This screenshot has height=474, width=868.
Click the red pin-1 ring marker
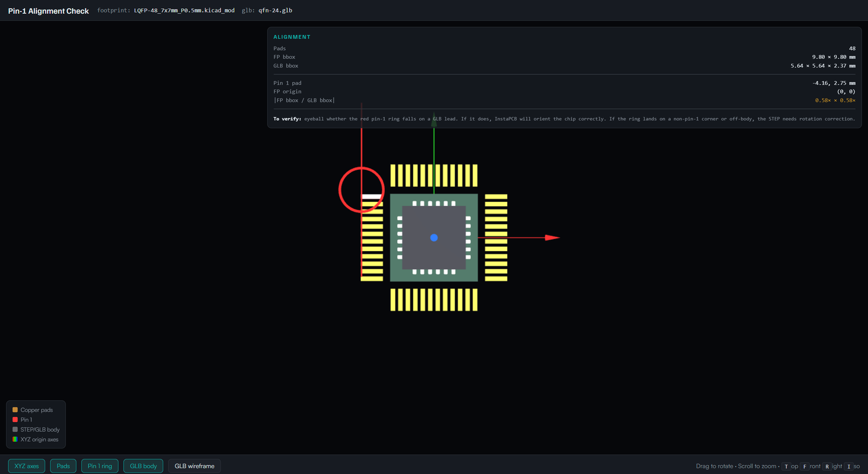click(x=361, y=190)
